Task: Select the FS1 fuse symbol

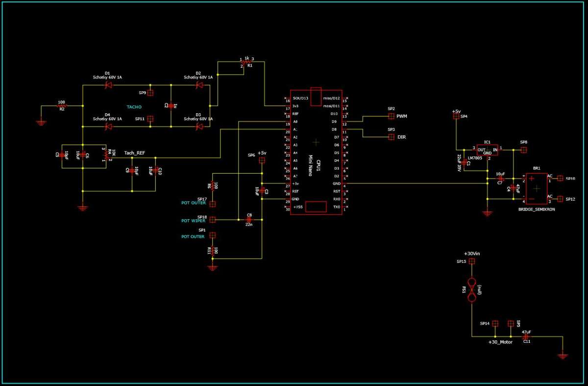Action: tap(472, 290)
